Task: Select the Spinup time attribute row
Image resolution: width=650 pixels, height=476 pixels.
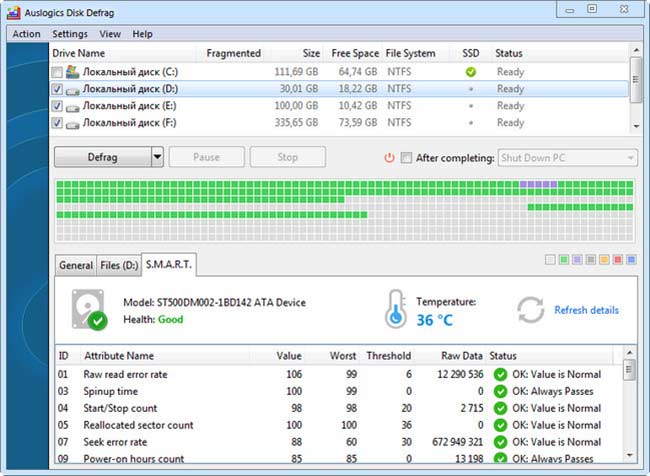Action: [339, 391]
